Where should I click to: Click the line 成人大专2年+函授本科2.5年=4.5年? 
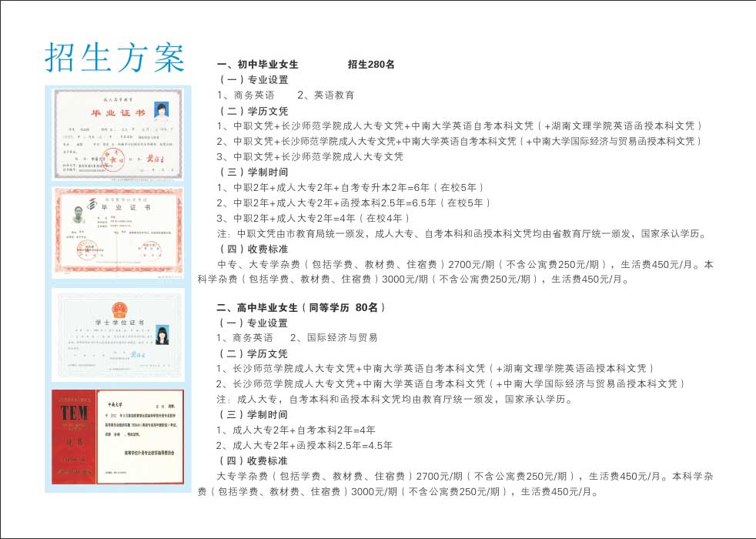coord(305,446)
